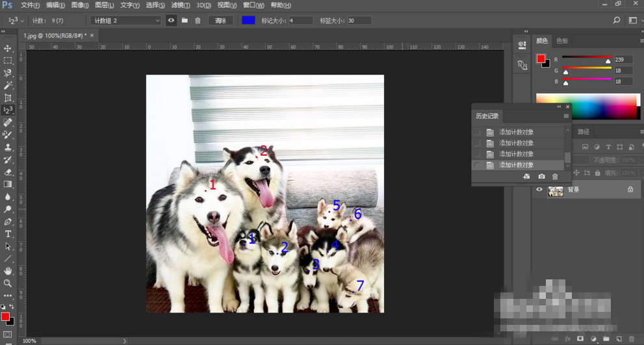Image resolution: width=644 pixels, height=345 pixels.
Task: Choose the Horizontal Type tool
Action: 8,234
